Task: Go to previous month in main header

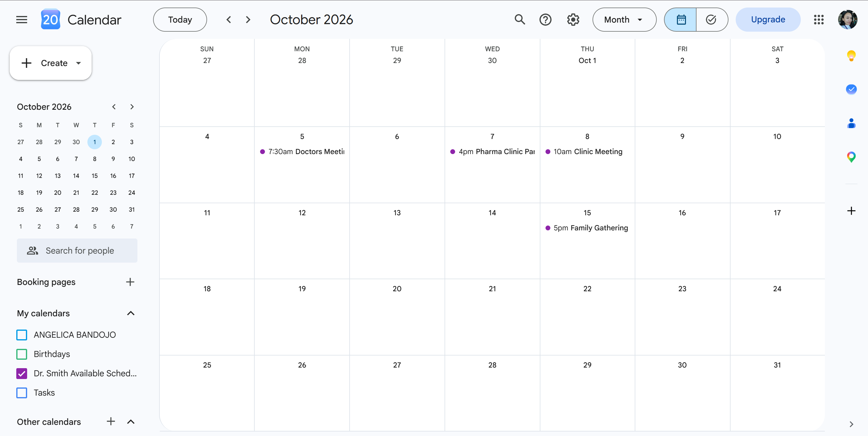Action: point(229,20)
